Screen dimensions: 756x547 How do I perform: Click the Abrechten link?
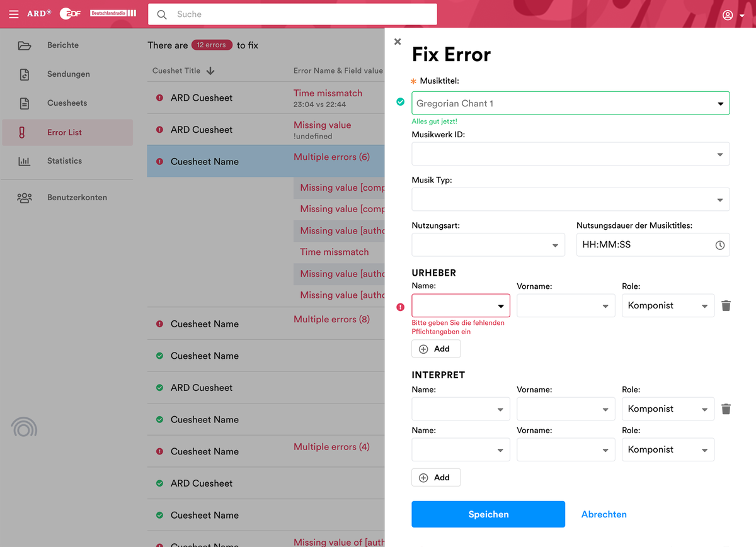click(x=604, y=514)
